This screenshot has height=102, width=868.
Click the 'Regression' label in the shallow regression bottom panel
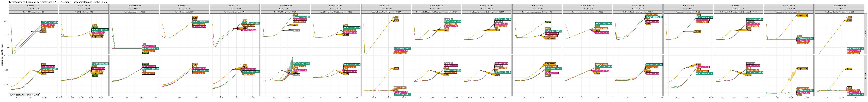(802, 69)
